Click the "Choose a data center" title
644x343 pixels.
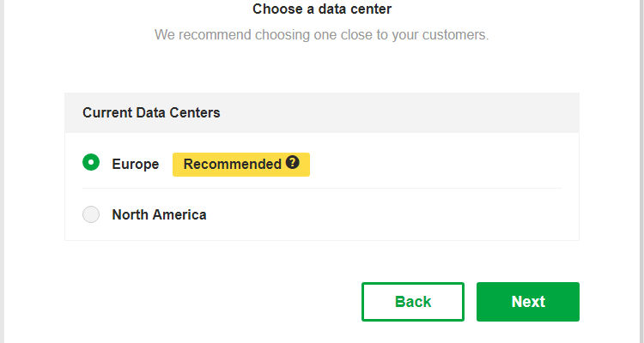click(322, 9)
